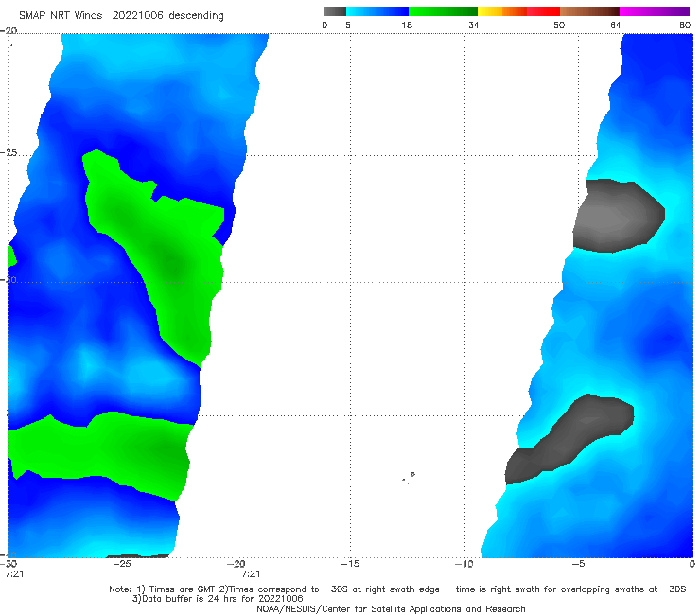Viewport: 700px width, 615px height.
Task: Click colorbar label '50'
Action: click(x=559, y=25)
